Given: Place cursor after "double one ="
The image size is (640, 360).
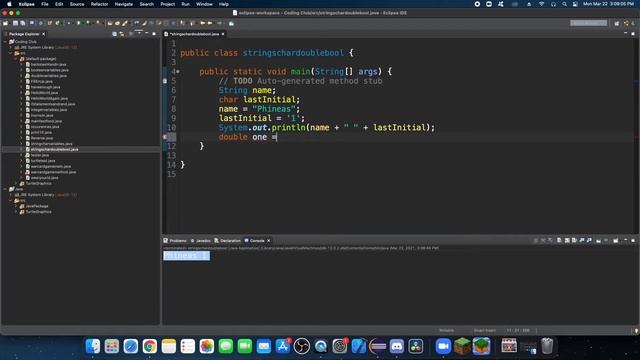Looking at the screenshot, I should 278,137.
